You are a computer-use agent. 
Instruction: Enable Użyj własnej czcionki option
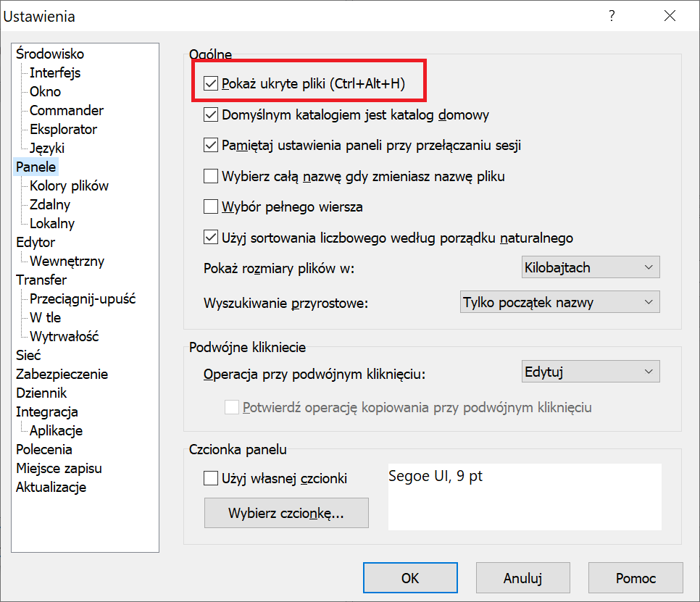(x=211, y=478)
